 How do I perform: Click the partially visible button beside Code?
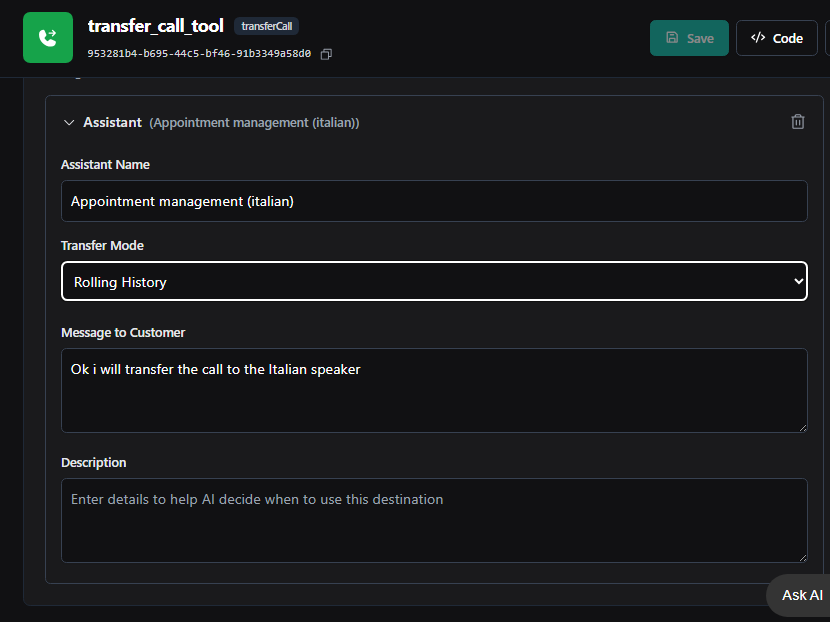coord(827,38)
